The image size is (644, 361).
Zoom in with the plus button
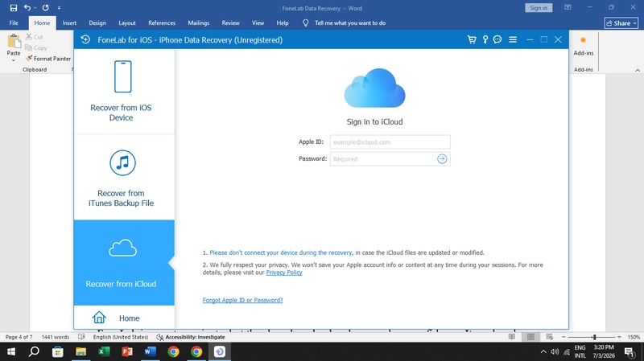619,337
